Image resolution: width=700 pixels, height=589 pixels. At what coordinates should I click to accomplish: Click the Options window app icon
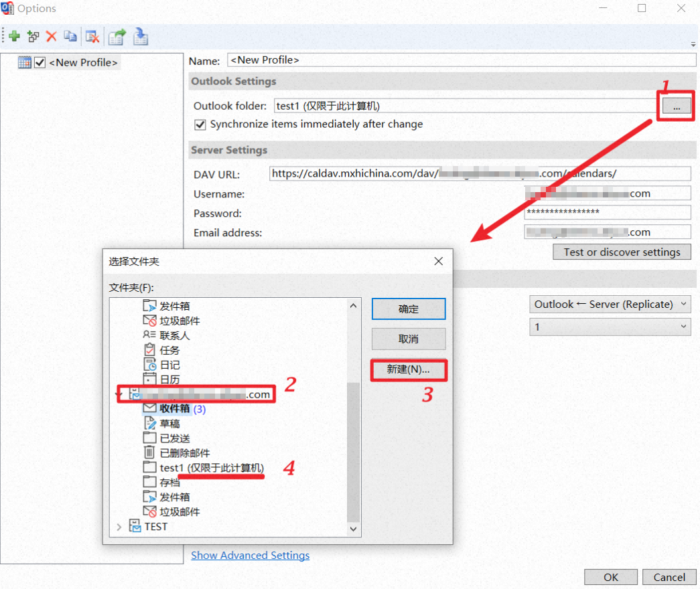(x=7, y=8)
